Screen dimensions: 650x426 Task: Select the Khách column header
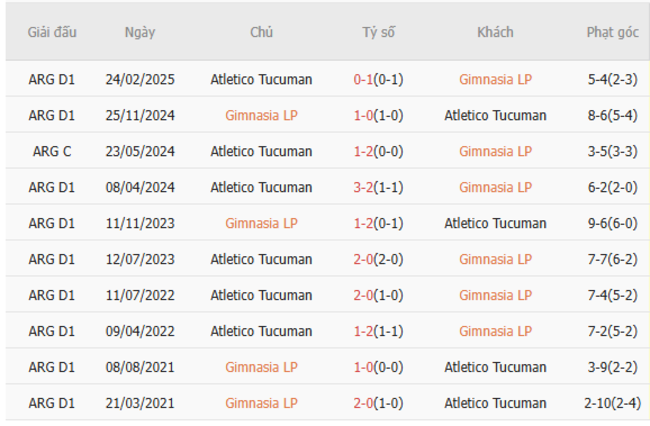[x=495, y=32]
